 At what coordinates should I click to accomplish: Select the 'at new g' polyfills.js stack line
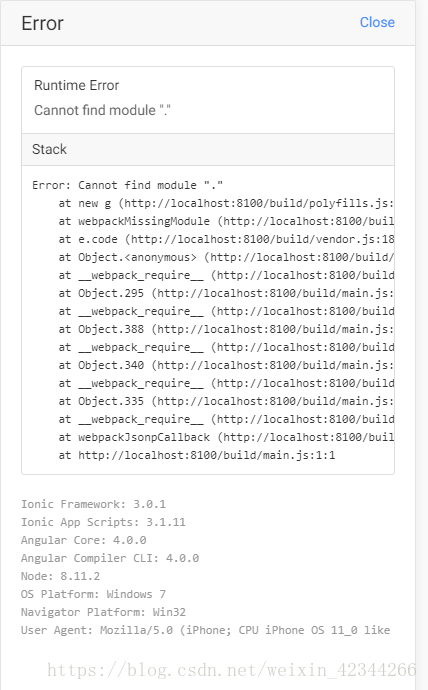coord(226,203)
